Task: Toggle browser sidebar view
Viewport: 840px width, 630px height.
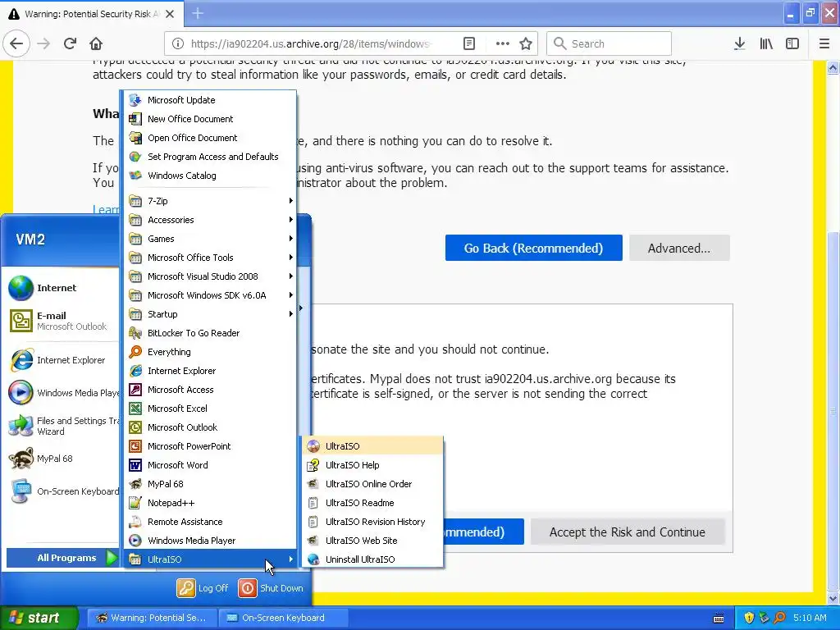Action: (792, 43)
